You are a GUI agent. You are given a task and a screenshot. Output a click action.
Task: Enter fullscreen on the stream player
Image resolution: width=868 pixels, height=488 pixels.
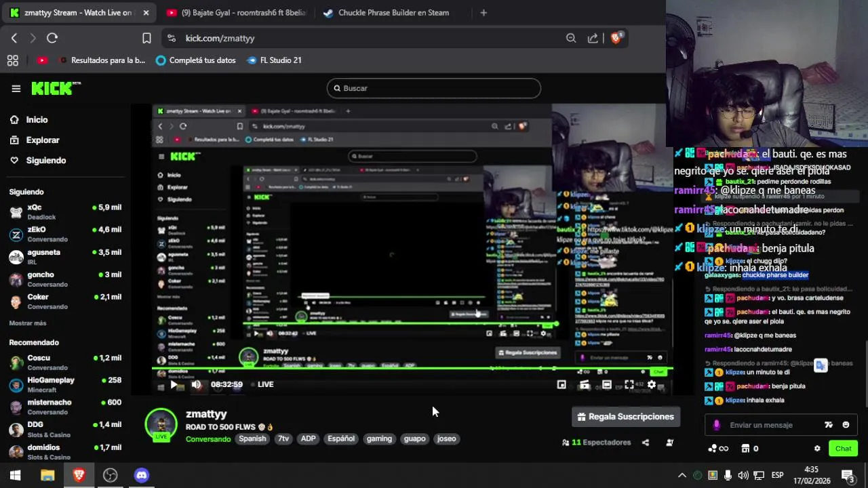coord(629,384)
